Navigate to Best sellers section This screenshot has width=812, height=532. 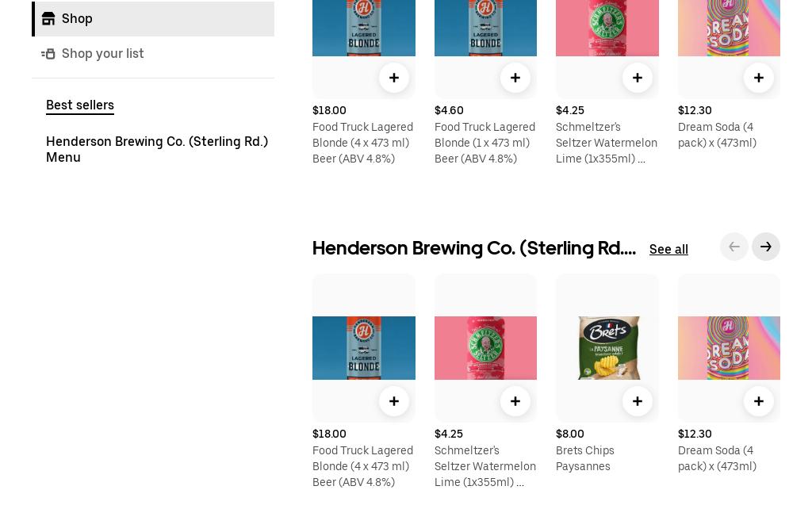(80, 105)
